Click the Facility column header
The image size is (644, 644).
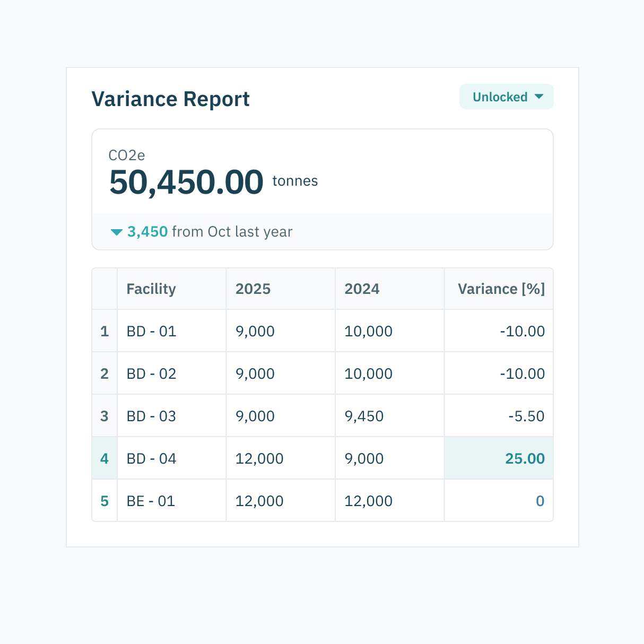tap(151, 289)
